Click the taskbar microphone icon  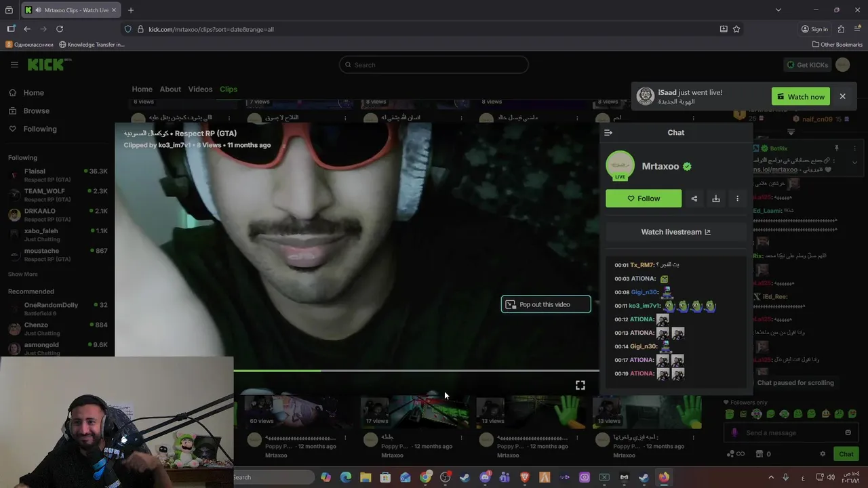coord(786,477)
